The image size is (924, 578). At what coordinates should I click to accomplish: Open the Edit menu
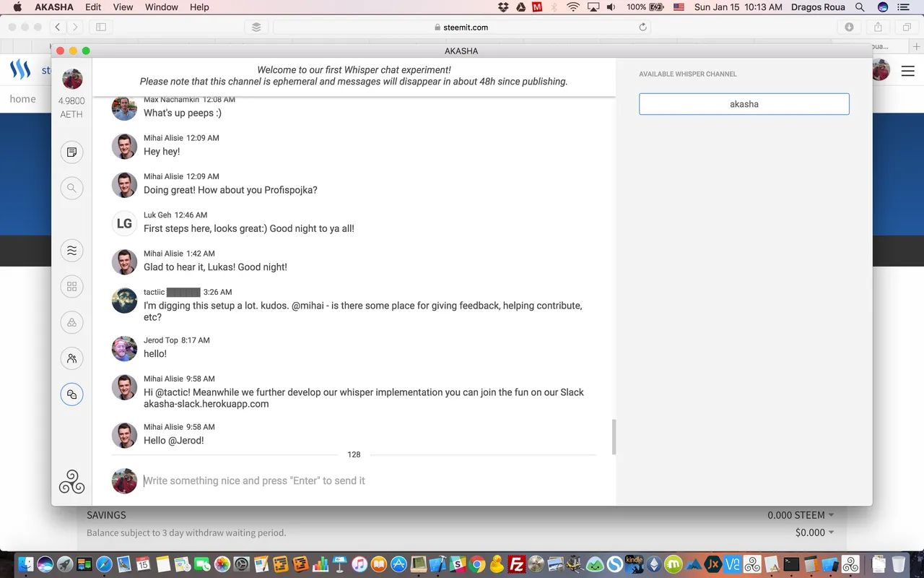(x=93, y=7)
